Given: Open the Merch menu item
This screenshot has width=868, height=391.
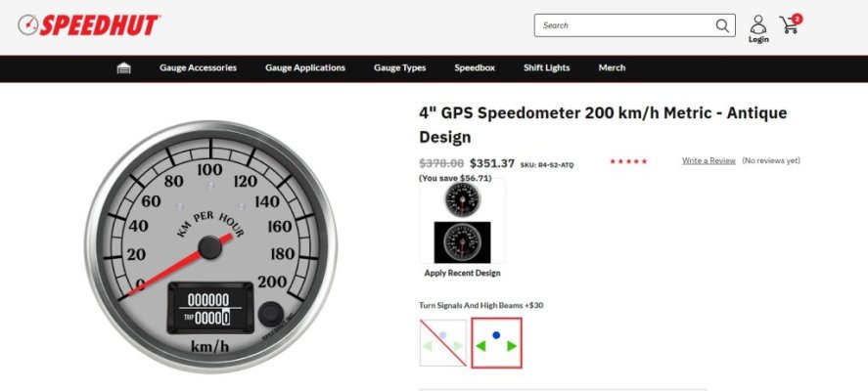Looking at the screenshot, I should tap(612, 68).
